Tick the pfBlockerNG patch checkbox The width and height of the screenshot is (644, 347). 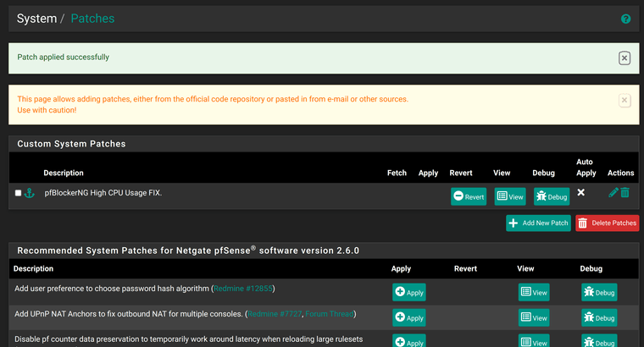click(x=18, y=193)
